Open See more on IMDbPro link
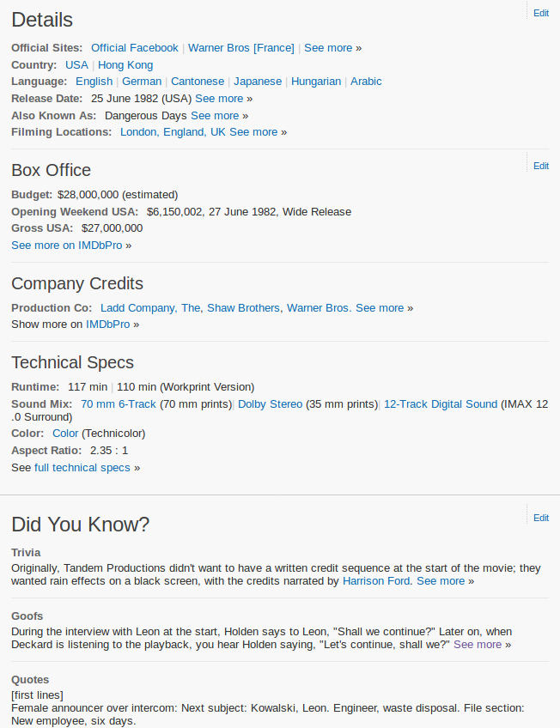 click(x=67, y=246)
